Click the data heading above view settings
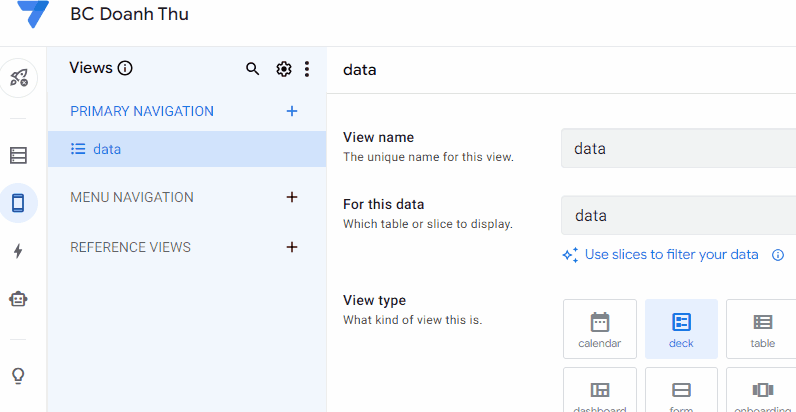 pos(359,70)
